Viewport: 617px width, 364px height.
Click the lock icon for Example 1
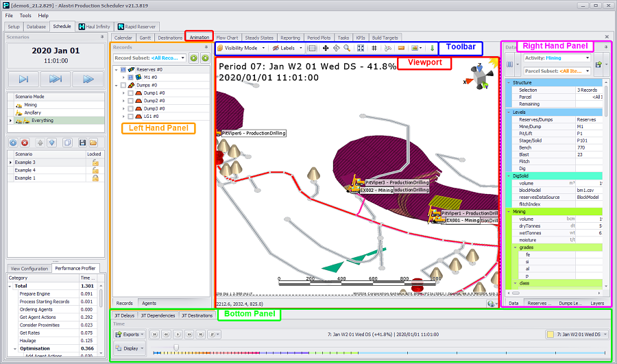pos(95,178)
